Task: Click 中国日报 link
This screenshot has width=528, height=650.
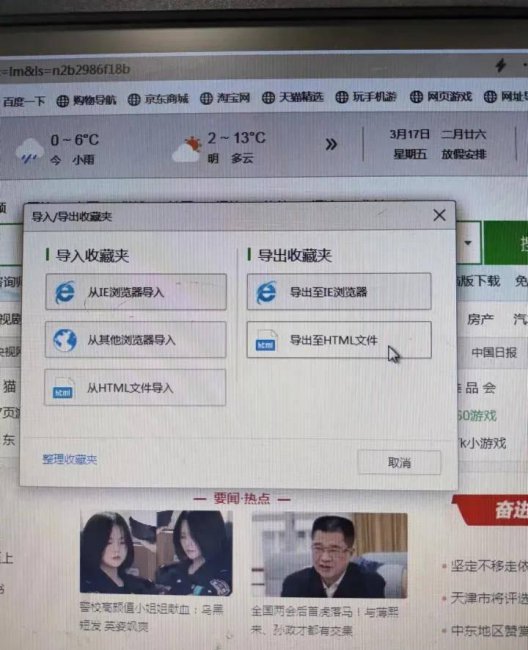Action: pyautogui.click(x=494, y=353)
